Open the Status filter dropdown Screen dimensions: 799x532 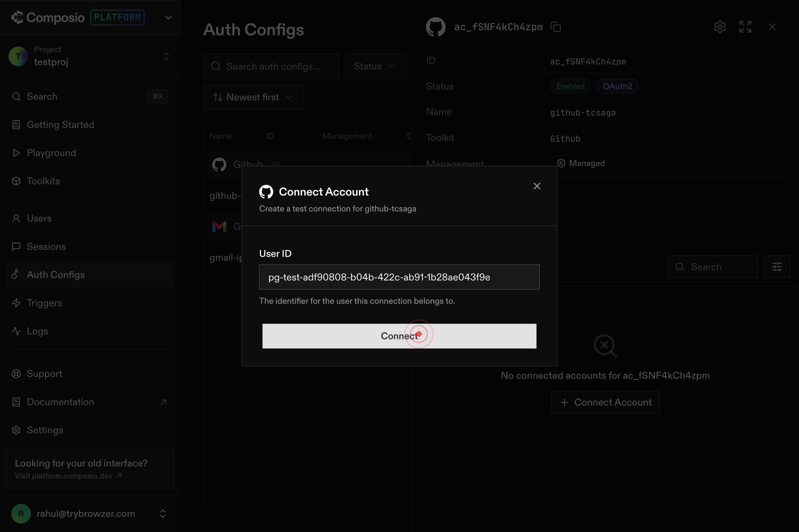click(x=375, y=66)
